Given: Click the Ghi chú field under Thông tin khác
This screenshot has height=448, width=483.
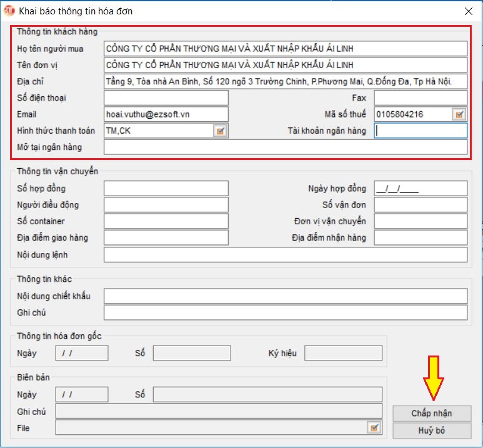Looking at the screenshot, I should [x=286, y=313].
